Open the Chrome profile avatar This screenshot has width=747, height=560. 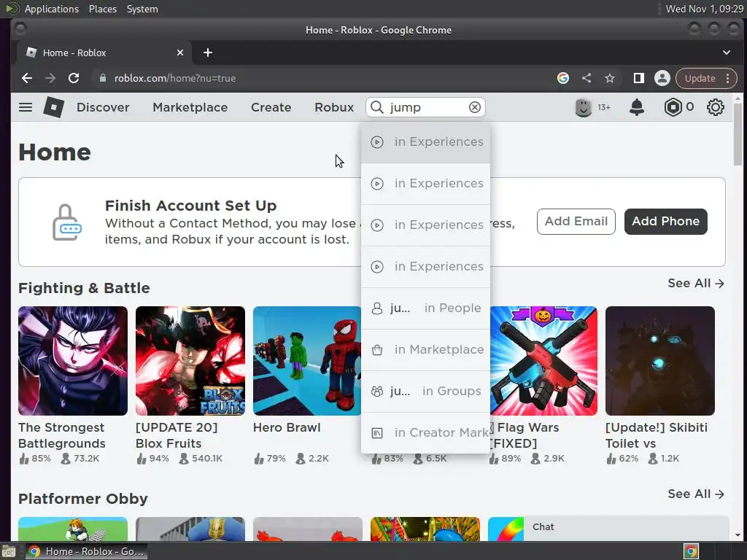coord(662,78)
